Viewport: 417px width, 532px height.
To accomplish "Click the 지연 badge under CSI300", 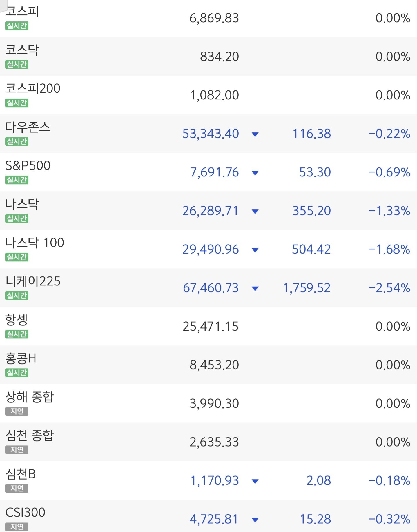I will click(x=17, y=527).
